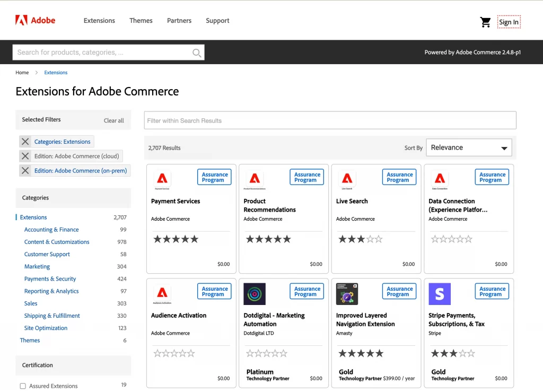Open the Extensions menu in header
This screenshot has width=543, height=392.
coord(99,21)
